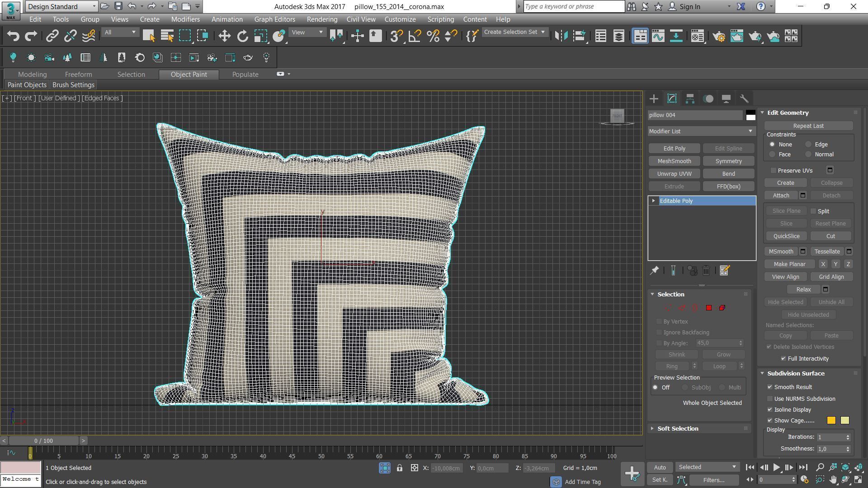Screen dimensions: 868x488
Task: Enable Use NURMS Subdivision checkbox
Action: pos(770,399)
